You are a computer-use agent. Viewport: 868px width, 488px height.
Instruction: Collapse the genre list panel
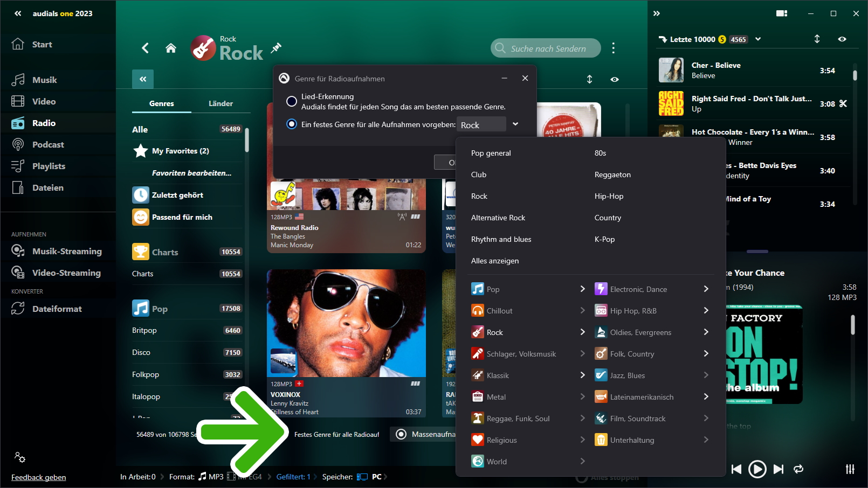(x=143, y=79)
